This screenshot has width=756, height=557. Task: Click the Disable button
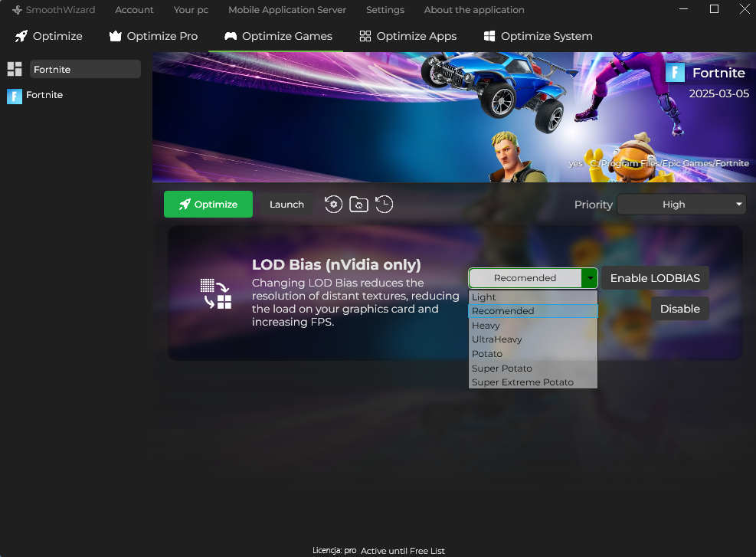coord(680,309)
